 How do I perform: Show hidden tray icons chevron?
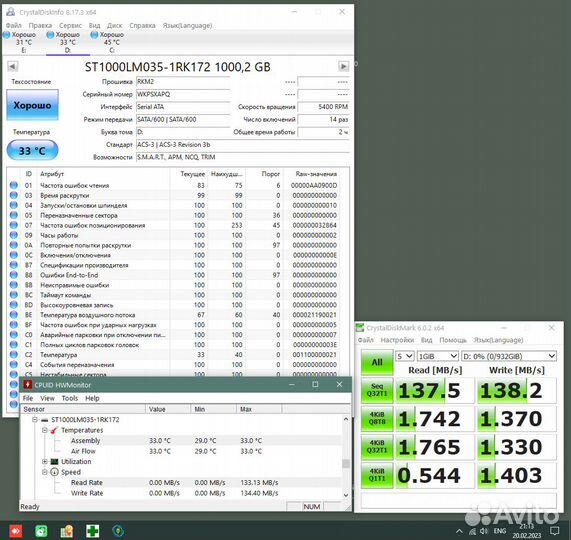pos(459,531)
